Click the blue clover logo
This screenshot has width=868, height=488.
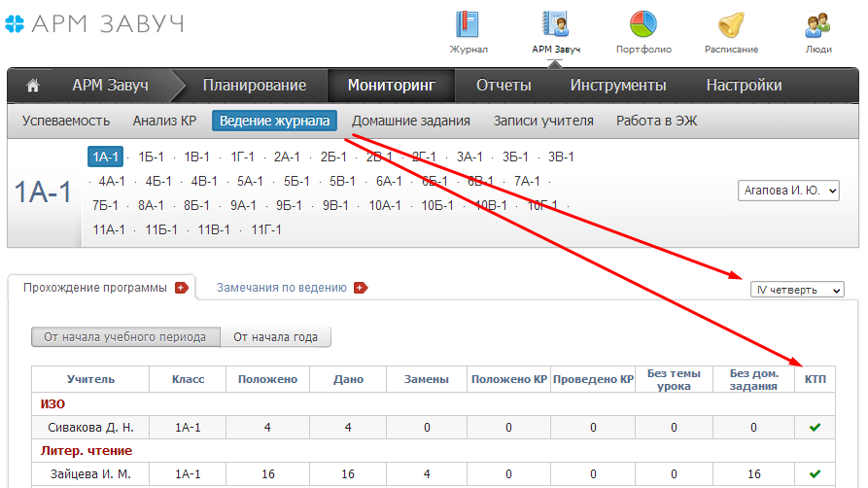15,24
